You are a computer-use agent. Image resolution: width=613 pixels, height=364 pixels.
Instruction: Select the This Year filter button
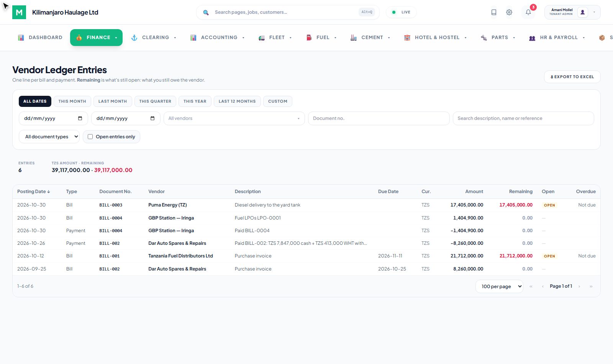tap(195, 101)
